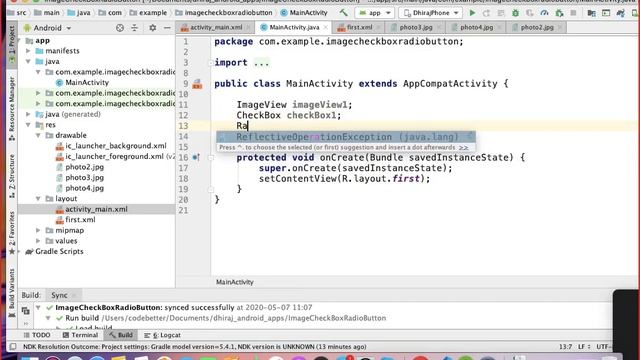Screen dimensions: 640x360
Task: Select ic_launcher_background.xml file
Action: [x=116, y=146]
